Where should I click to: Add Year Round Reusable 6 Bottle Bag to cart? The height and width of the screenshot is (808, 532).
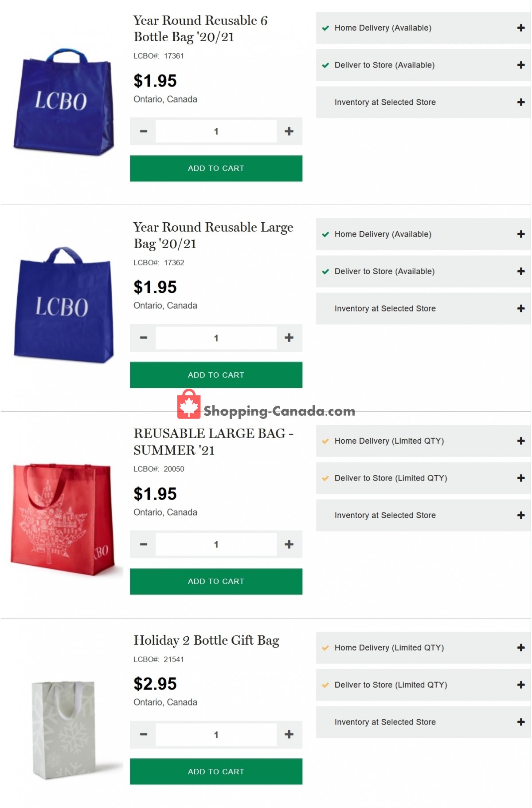pos(216,168)
